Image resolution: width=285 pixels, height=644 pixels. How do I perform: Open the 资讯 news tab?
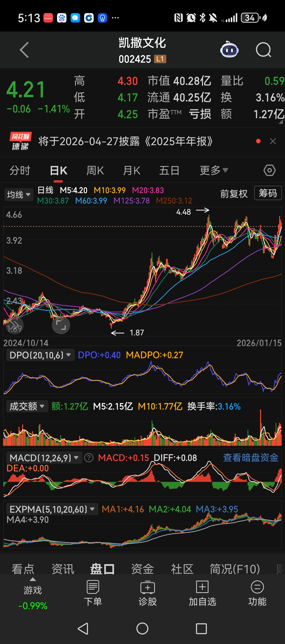63,569
